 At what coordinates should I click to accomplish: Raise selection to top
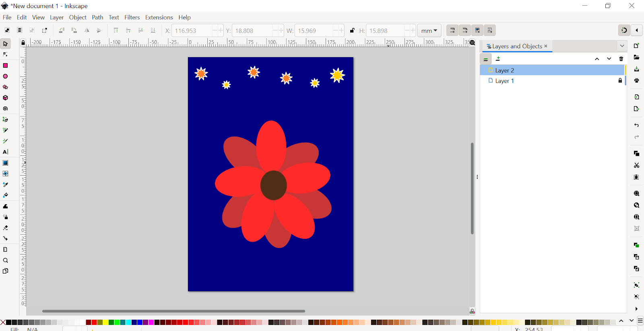116,30
